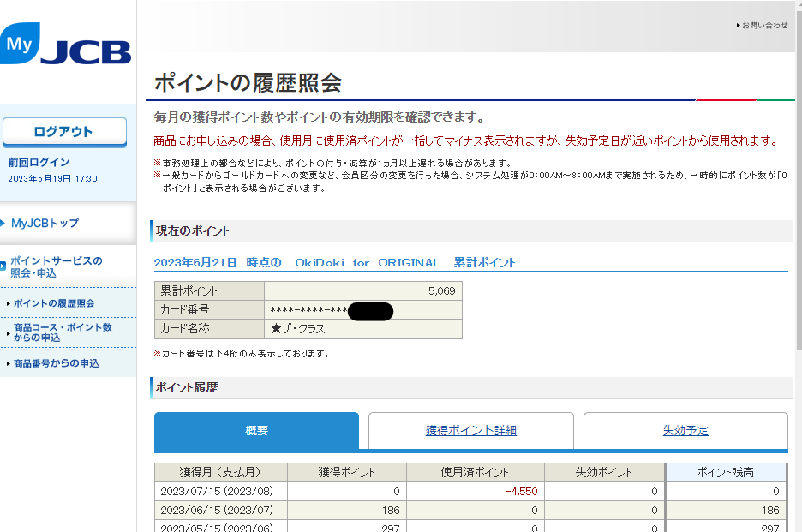Click the 前回ログイン date 2023年6月19日 17:30

point(52,178)
